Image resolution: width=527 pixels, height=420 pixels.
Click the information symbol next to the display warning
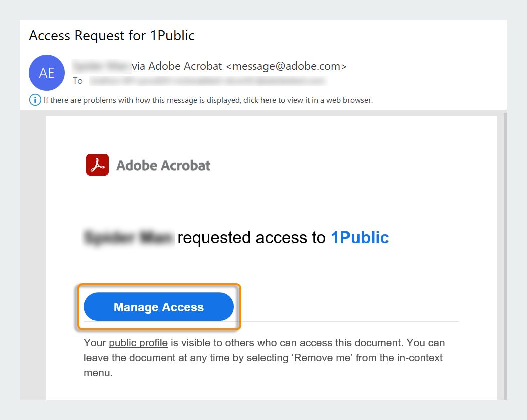(35, 100)
